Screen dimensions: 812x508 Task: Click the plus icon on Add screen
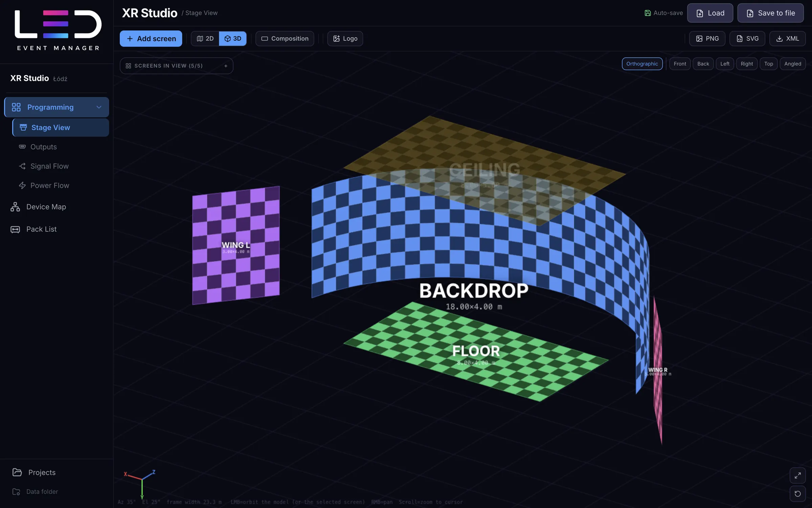click(x=130, y=39)
